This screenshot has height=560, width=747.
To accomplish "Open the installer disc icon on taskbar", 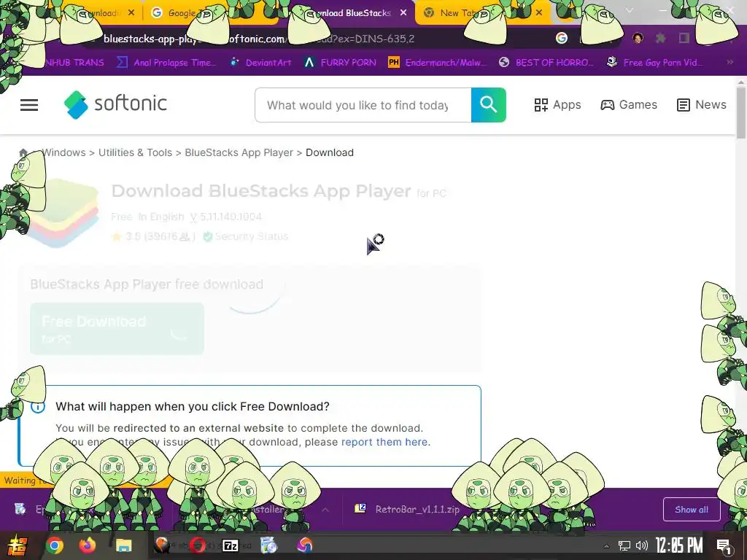I will [268, 545].
